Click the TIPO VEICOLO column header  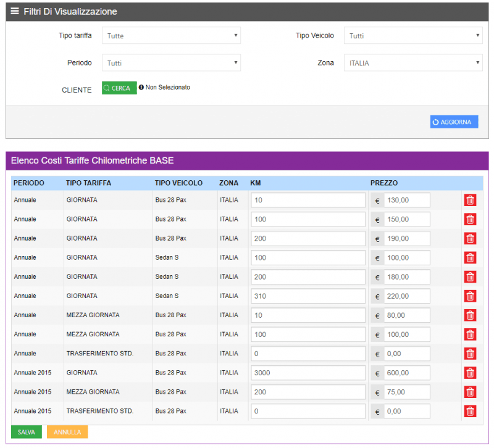pos(178,183)
